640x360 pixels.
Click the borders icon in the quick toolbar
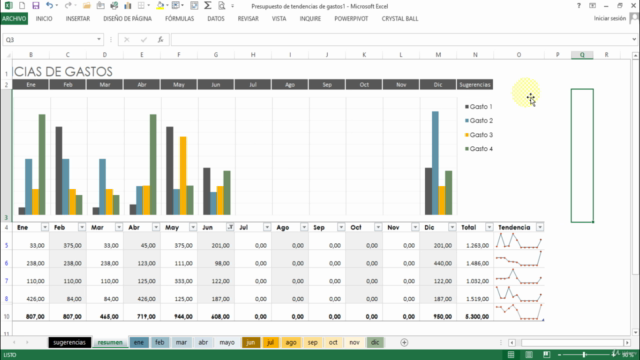[141, 6]
